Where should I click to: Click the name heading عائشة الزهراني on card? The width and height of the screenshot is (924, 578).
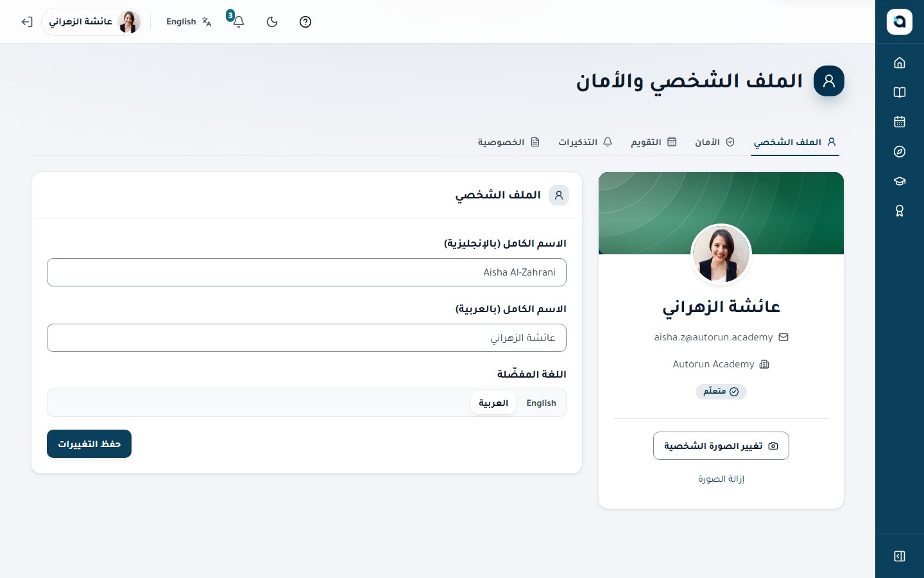tap(721, 308)
